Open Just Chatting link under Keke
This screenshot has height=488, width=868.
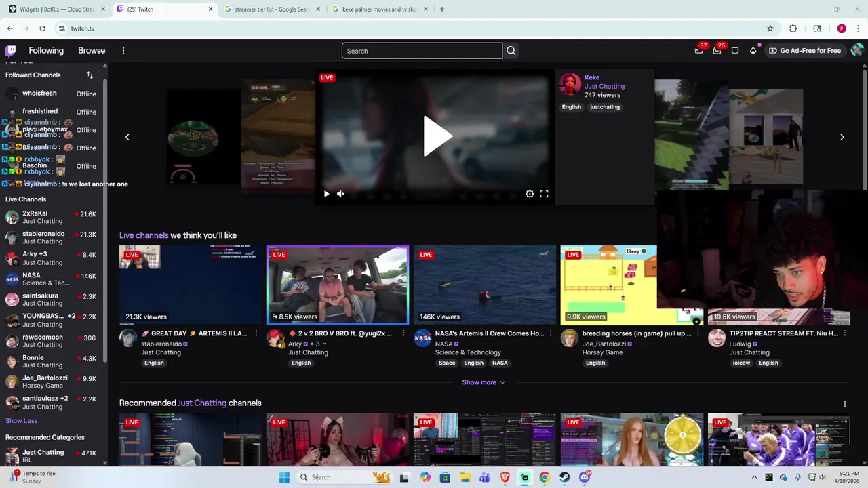(x=604, y=86)
